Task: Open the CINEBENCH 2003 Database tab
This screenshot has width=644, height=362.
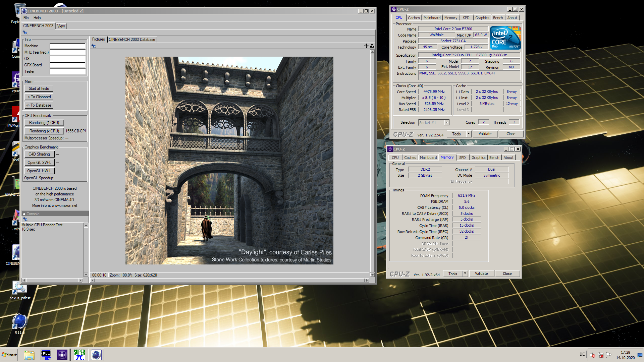Action: pyautogui.click(x=132, y=40)
